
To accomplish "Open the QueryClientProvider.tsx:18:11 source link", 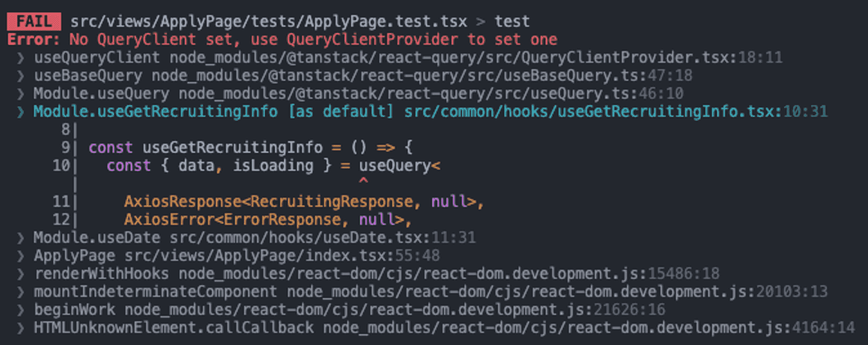I will (x=475, y=58).
